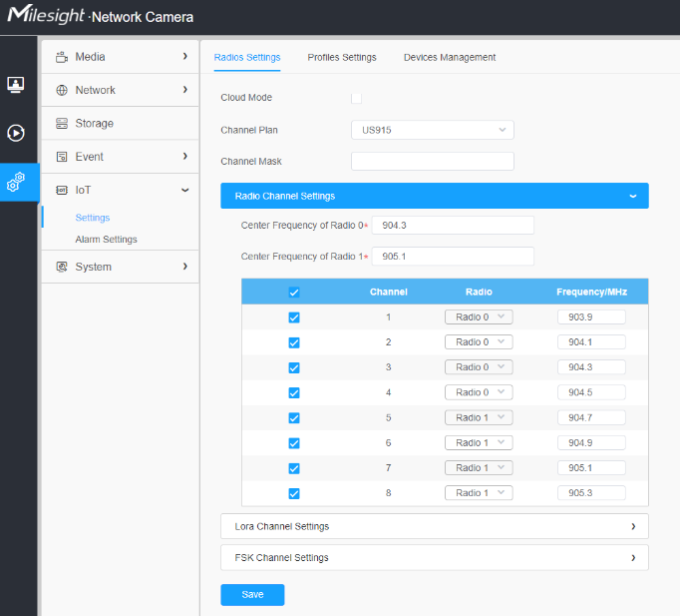Uncheck channel 8 checkbox
The height and width of the screenshot is (616, 680).
294,494
